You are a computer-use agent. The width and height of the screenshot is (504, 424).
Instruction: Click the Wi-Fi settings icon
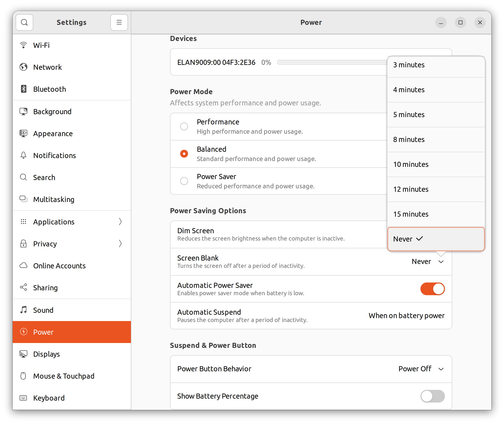(24, 45)
